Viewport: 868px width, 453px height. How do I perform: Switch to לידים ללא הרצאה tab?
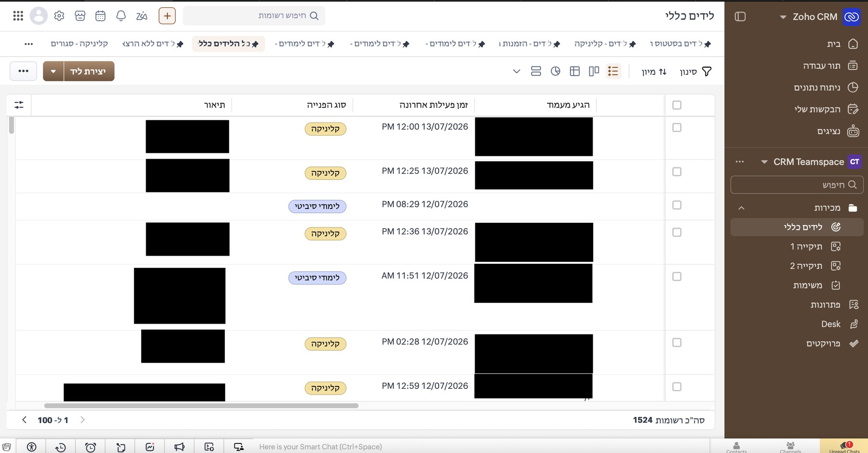(152, 44)
